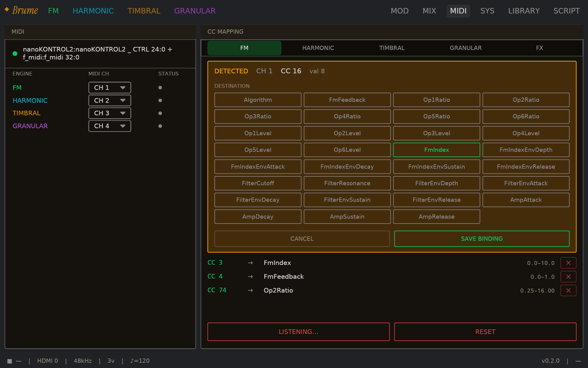Click the TIMBRAL engine status dot
Viewport: 588px width, 368px height.
click(160, 113)
